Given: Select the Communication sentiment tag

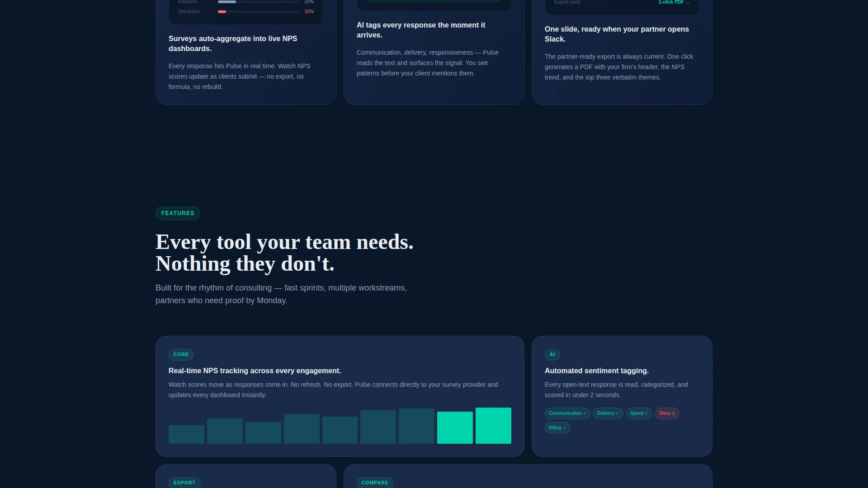Looking at the screenshot, I should (x=567, y=413).
